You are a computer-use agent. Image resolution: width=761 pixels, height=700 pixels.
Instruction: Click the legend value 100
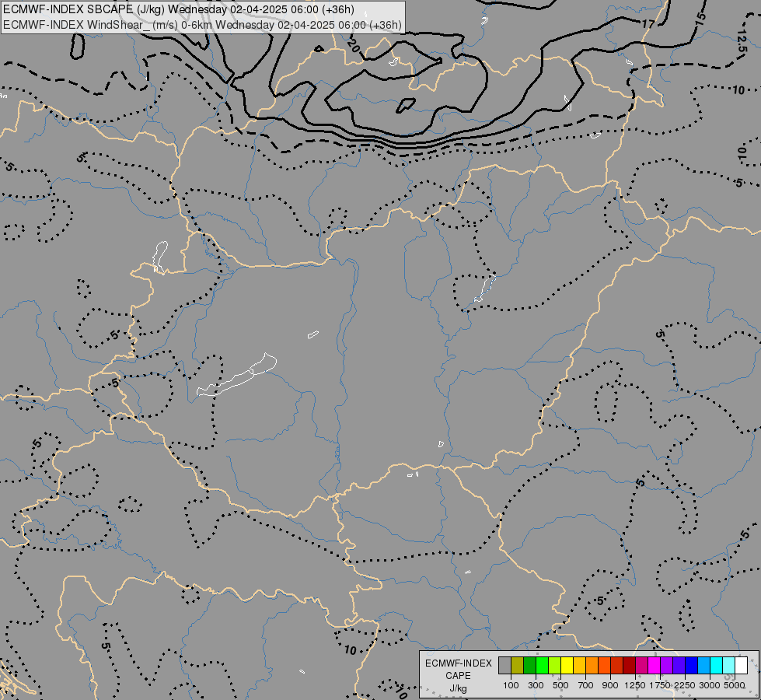pos(511,685)
